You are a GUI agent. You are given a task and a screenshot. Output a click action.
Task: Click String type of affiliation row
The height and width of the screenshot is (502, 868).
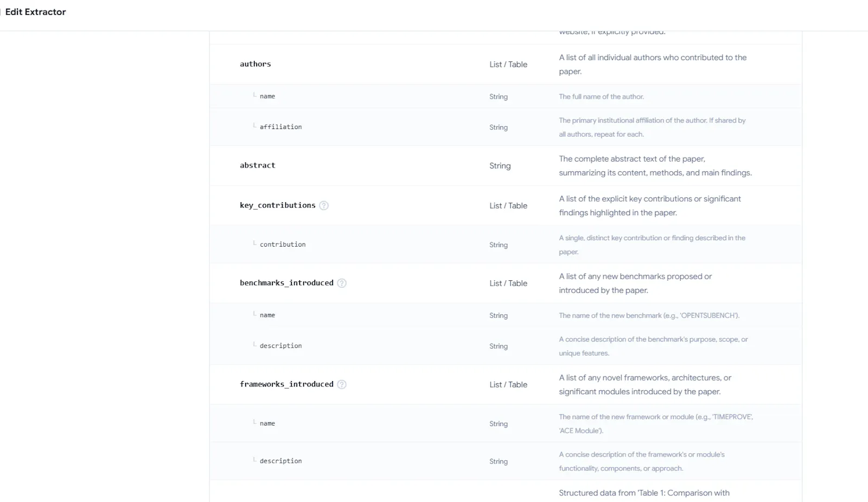499,127
